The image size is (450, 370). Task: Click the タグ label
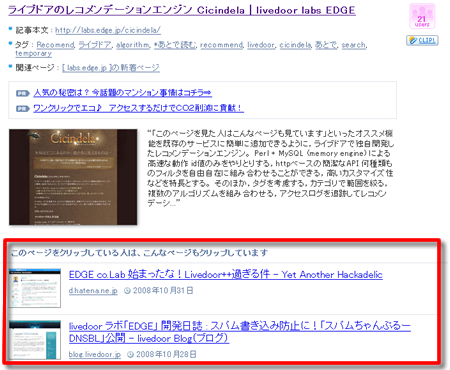[x=22, y=45]
